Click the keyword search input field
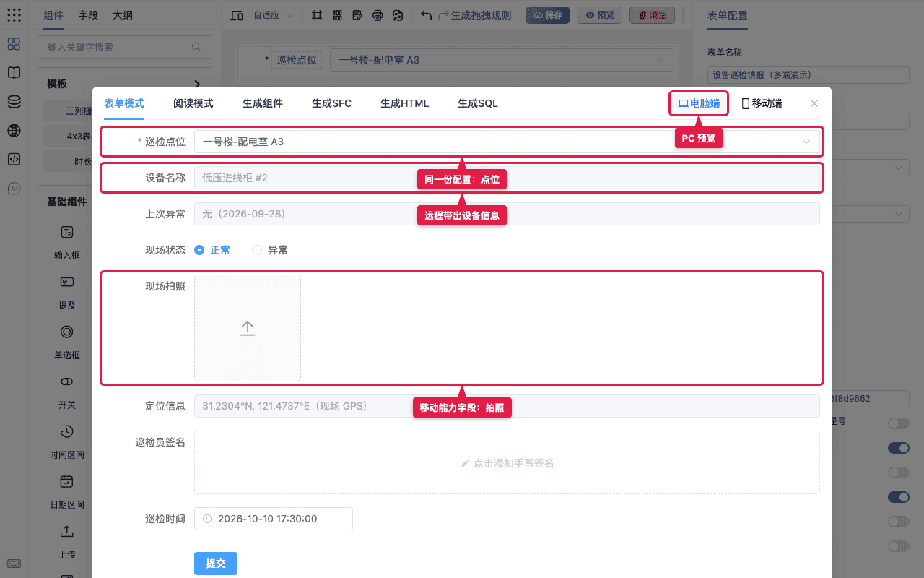924x578 pixels. tap(125, 47)
